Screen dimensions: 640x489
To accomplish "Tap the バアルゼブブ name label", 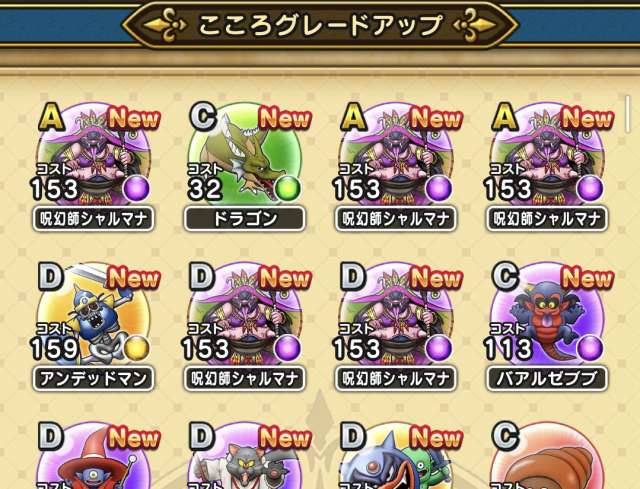I will (x=547, y=379).
